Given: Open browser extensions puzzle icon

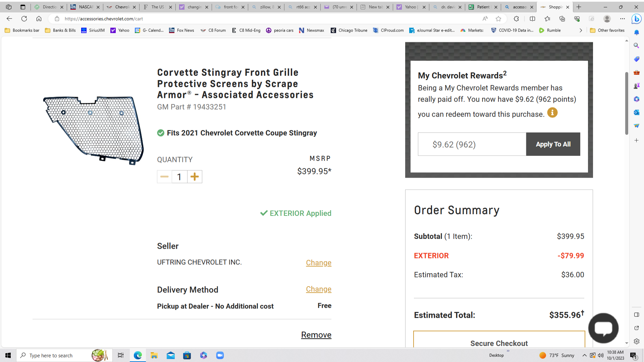Looking at the screenshot, I should pos(516,19).
